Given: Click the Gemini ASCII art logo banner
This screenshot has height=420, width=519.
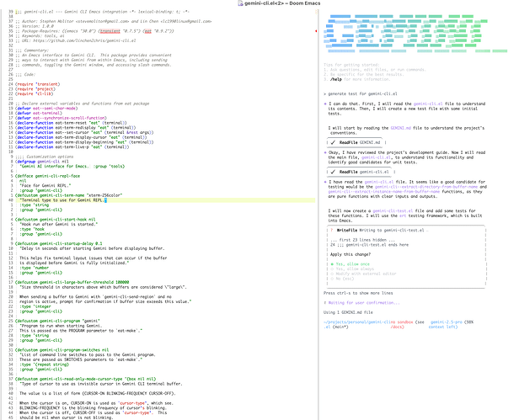Looking at the screenshot, I should (415, 34).
